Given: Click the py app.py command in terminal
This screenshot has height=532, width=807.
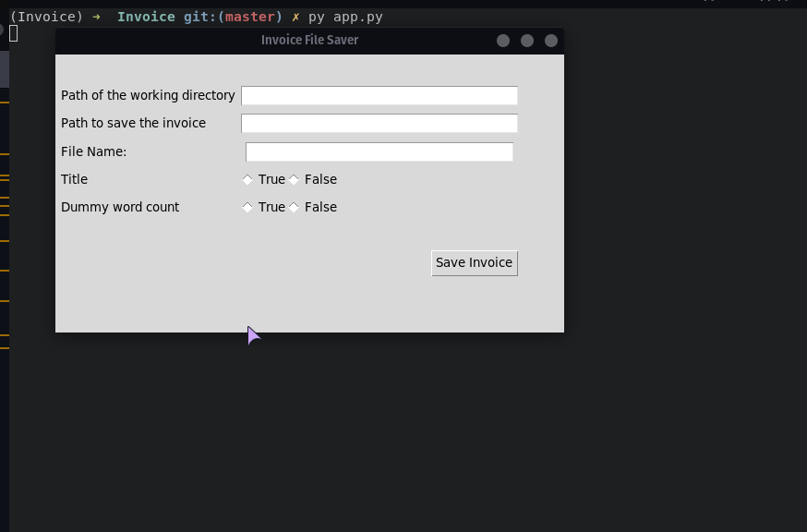Looking at the screenshot, I should tap(345, 17).
